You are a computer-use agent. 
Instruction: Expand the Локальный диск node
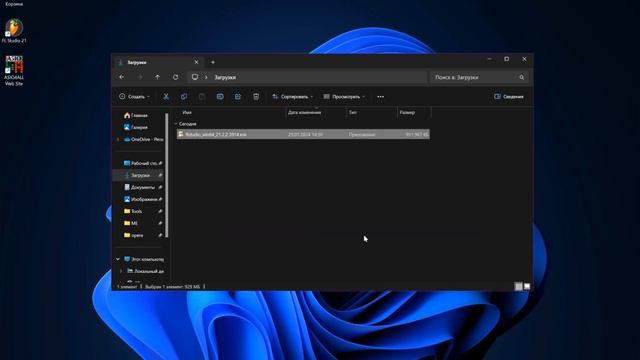click(121, 271)
